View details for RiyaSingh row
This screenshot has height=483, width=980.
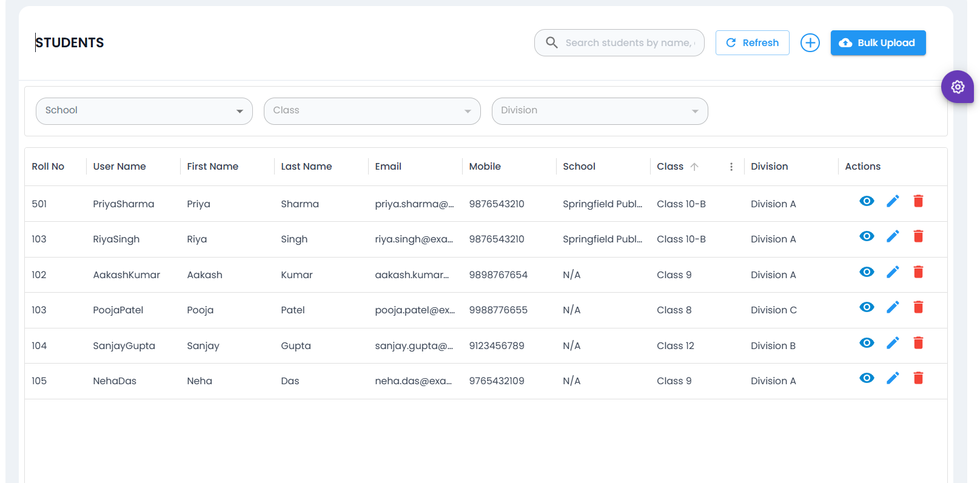point(867,236)
